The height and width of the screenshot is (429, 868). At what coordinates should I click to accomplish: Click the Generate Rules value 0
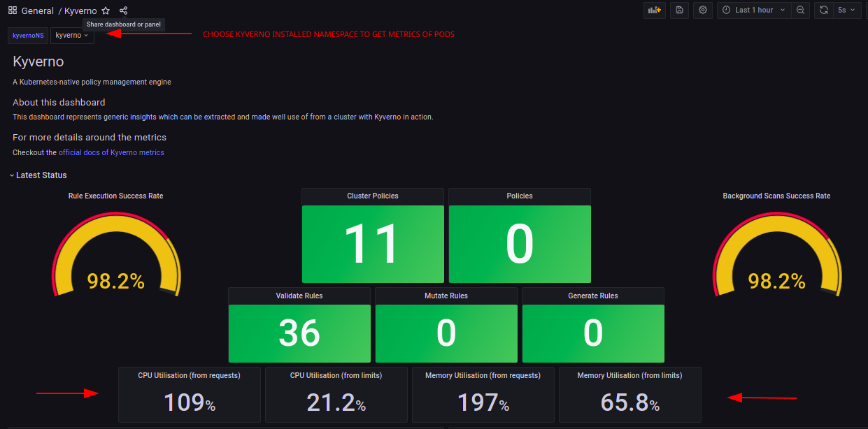593,333
